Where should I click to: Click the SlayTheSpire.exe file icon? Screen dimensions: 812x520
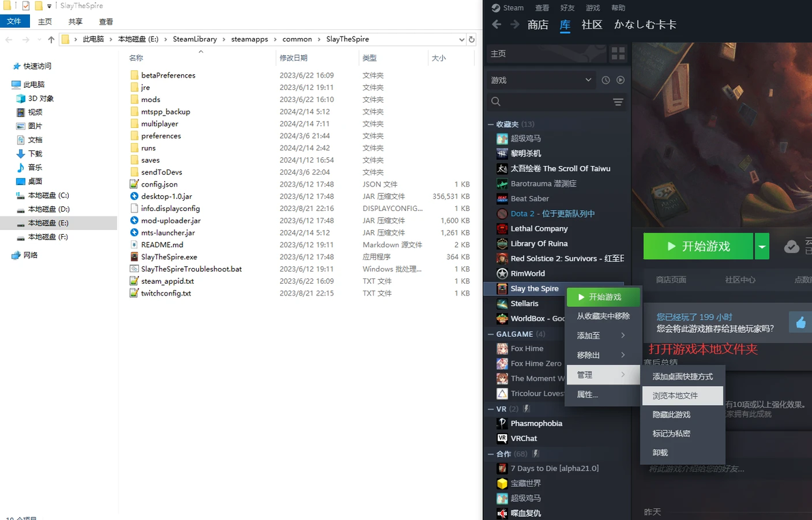pos(134,257)
